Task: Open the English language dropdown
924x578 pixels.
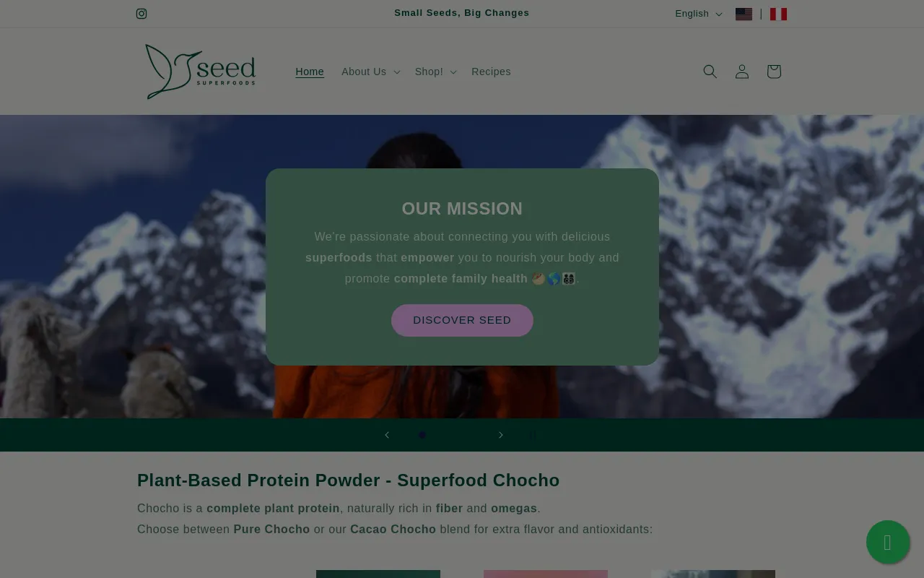Action: [x=698, y=14]
